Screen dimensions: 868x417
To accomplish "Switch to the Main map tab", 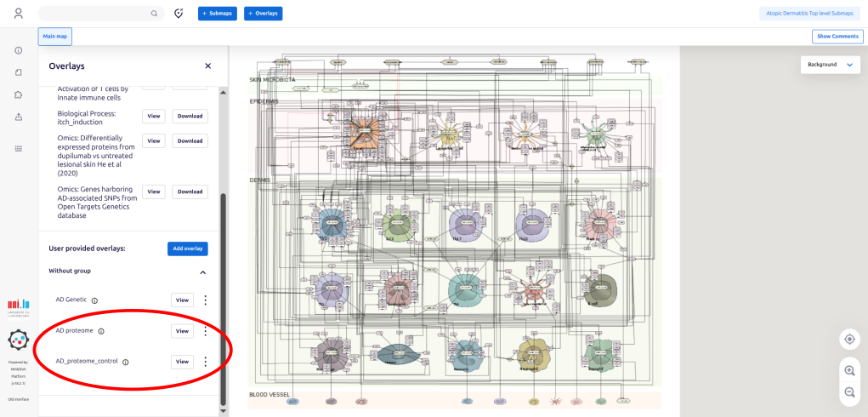I will point(55,37).
